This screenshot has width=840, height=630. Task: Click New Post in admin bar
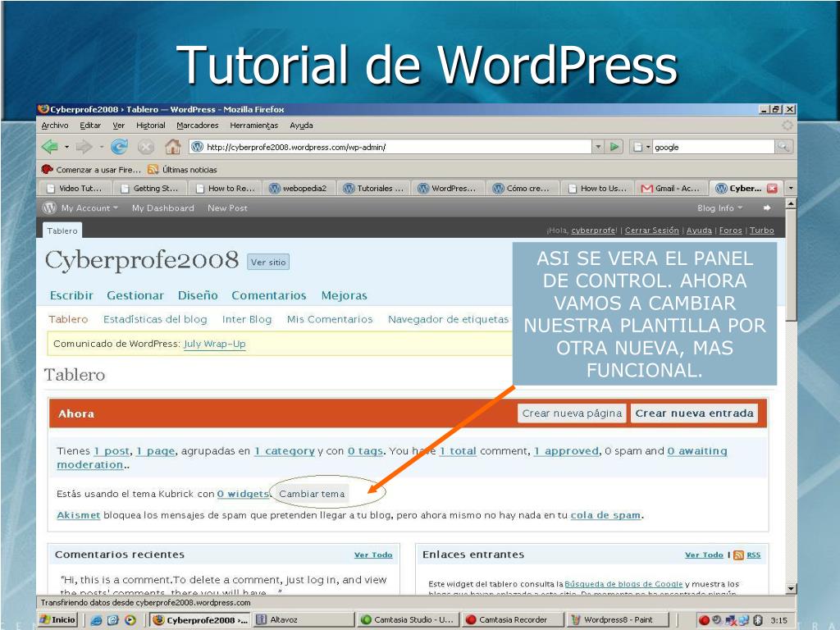228,208
